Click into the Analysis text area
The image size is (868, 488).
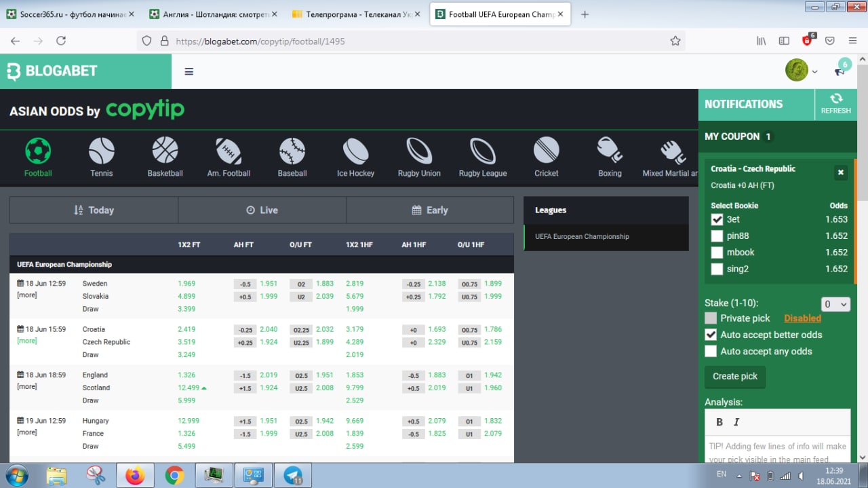pos(777,449)
